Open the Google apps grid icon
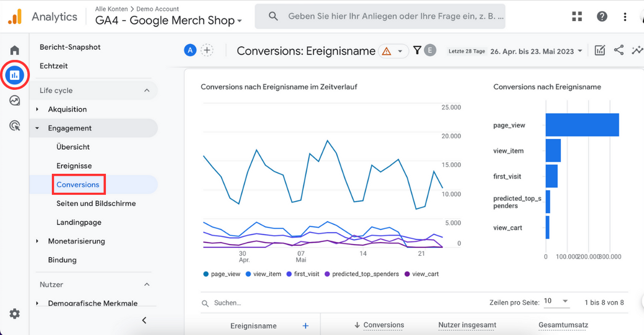644x335 pixels. pyautogui.click(x=577, y=16)
